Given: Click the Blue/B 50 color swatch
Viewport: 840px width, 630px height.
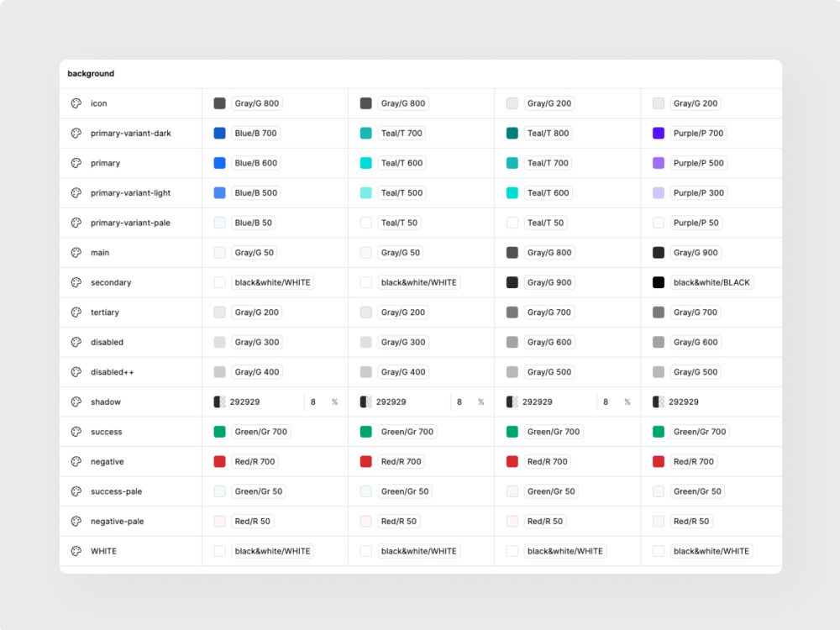Looking at the screenshot, I should (219, 223).
